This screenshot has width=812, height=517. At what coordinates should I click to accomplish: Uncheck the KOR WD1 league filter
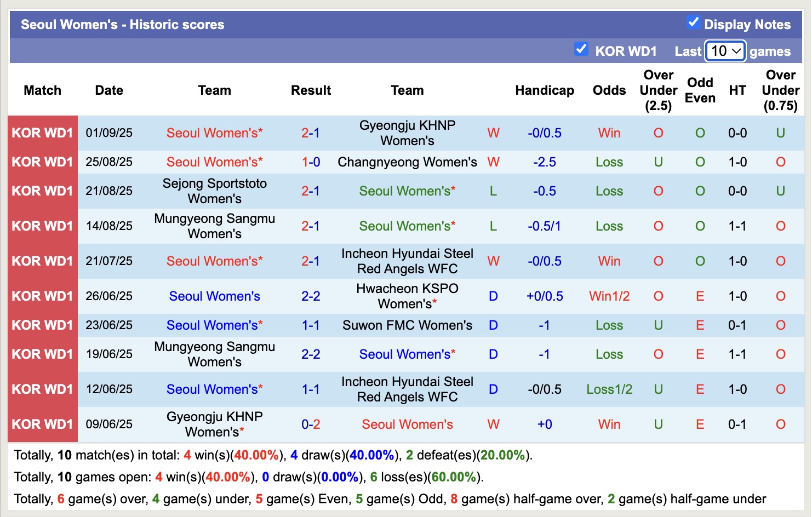581,49
